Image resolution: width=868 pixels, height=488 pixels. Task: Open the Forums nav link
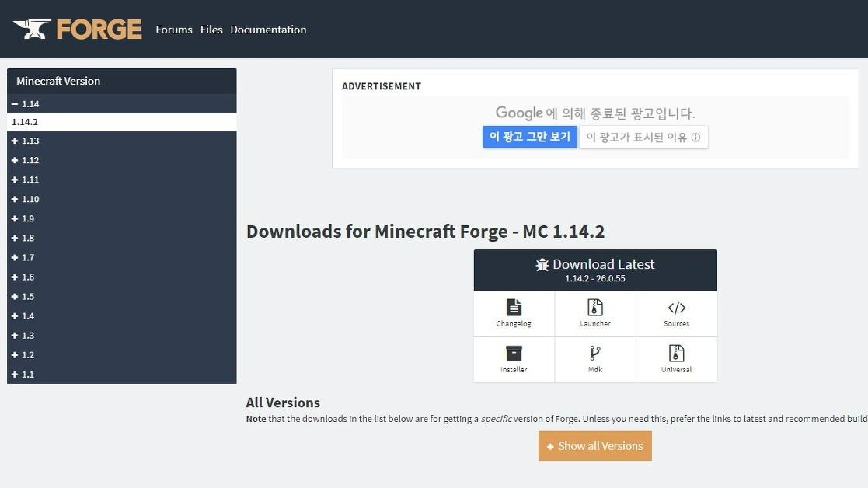174,30
